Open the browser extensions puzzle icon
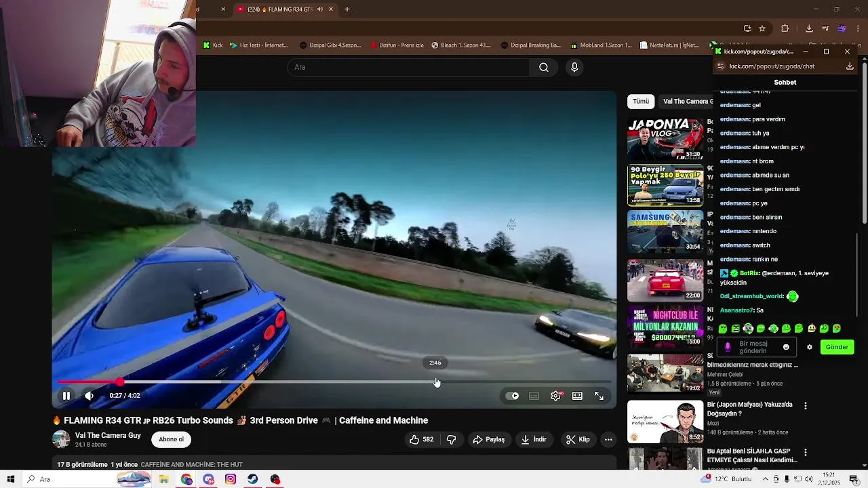868x488 pixels. (785, 28)
